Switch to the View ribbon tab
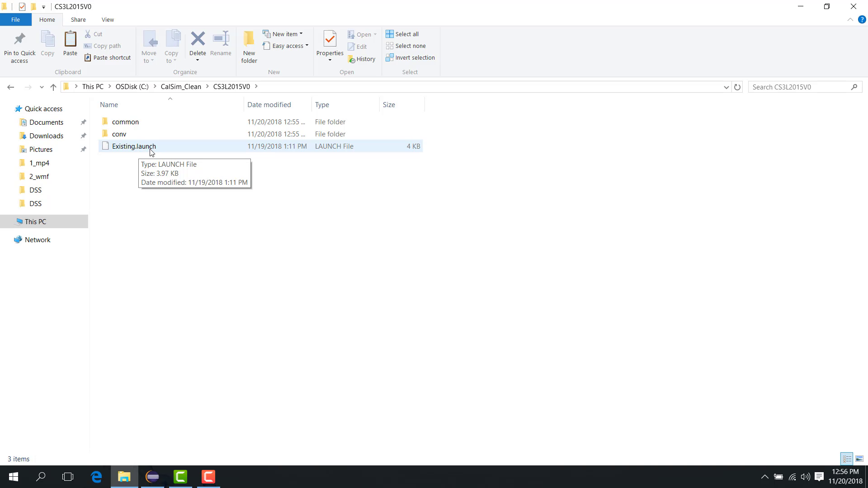Viewport: 868px width, 488px height. [108, 19]
